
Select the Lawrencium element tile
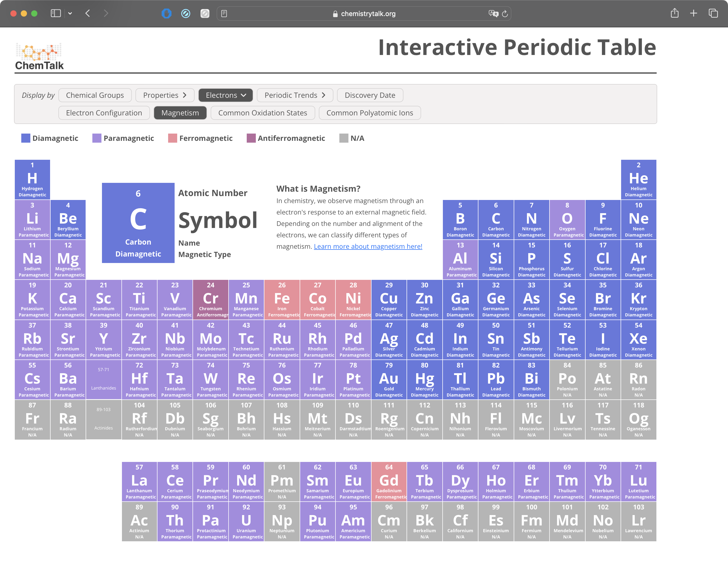click(x=638, y=521)
